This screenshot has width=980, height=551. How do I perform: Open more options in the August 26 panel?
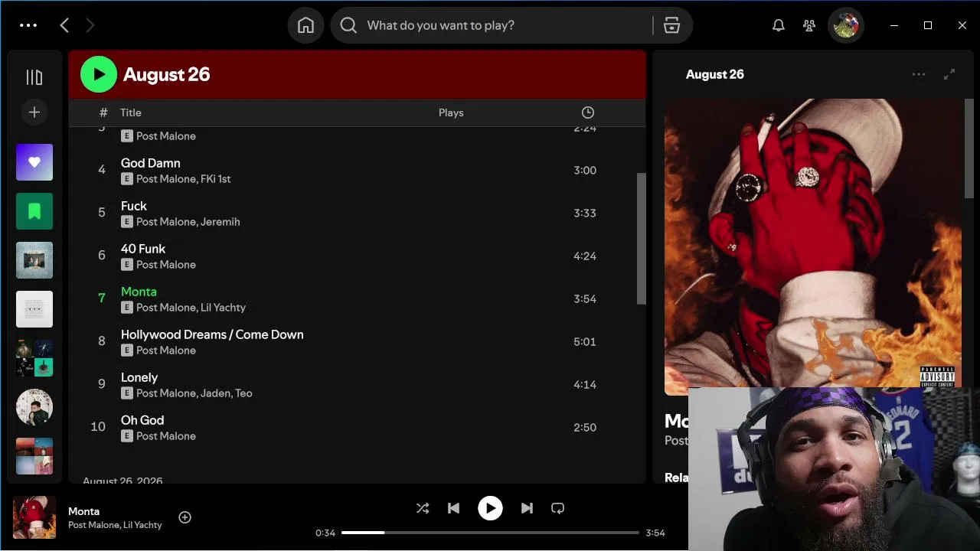[919, 74]
